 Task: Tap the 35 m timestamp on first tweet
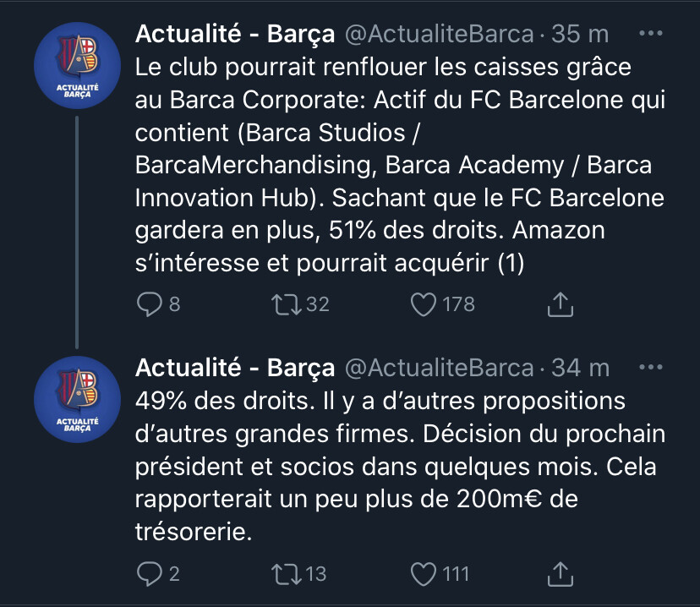(580, 35)
